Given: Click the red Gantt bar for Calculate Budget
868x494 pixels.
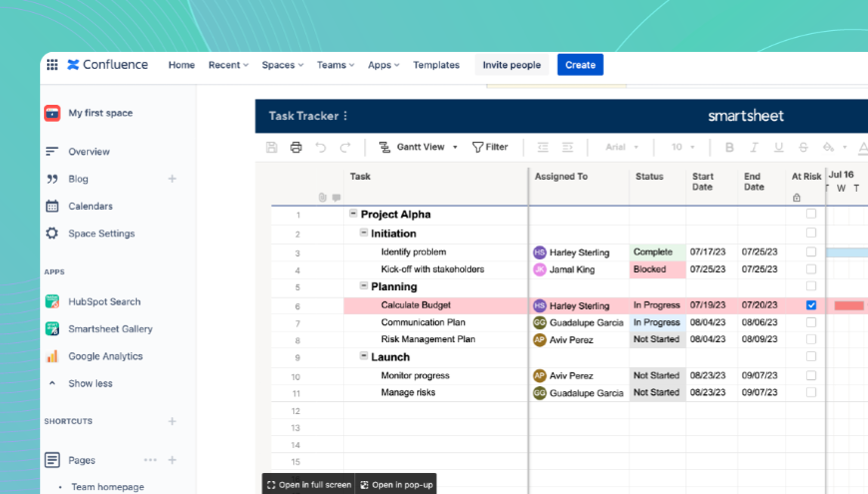Looking at the screenshot, I should (x=849, y=305).
